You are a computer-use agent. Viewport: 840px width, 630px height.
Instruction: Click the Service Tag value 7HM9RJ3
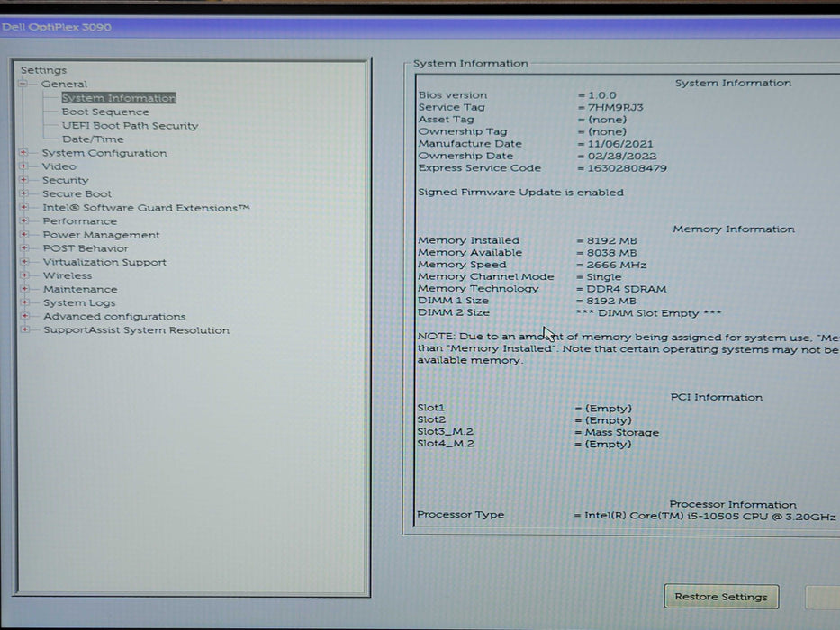(x=616, y=107)
